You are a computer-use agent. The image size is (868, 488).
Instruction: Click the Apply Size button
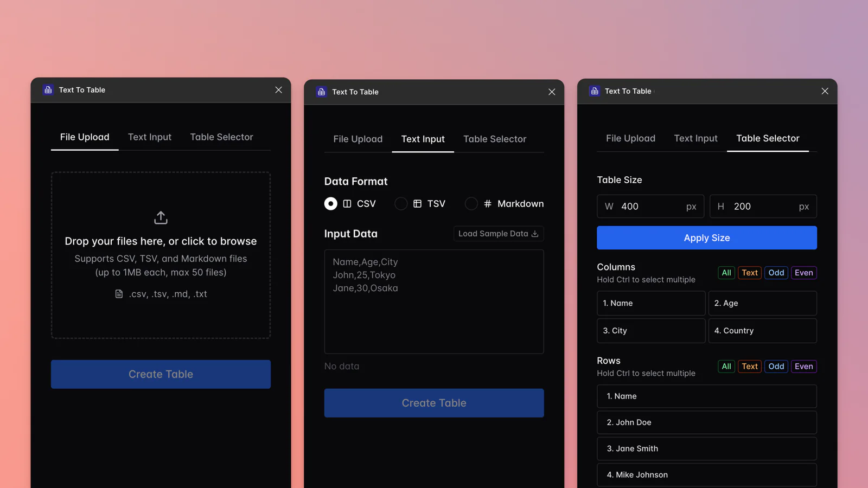click(707, 238)
